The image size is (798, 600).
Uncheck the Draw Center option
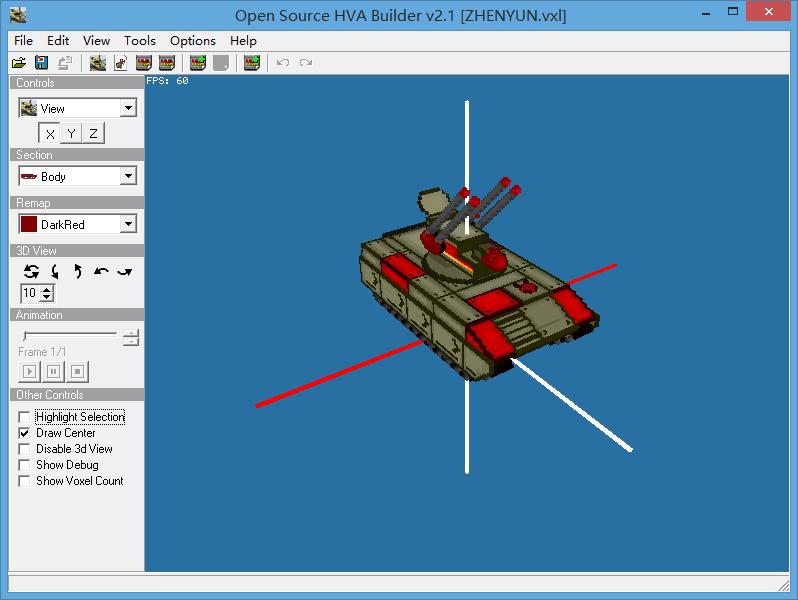click(x=25, y=433)
